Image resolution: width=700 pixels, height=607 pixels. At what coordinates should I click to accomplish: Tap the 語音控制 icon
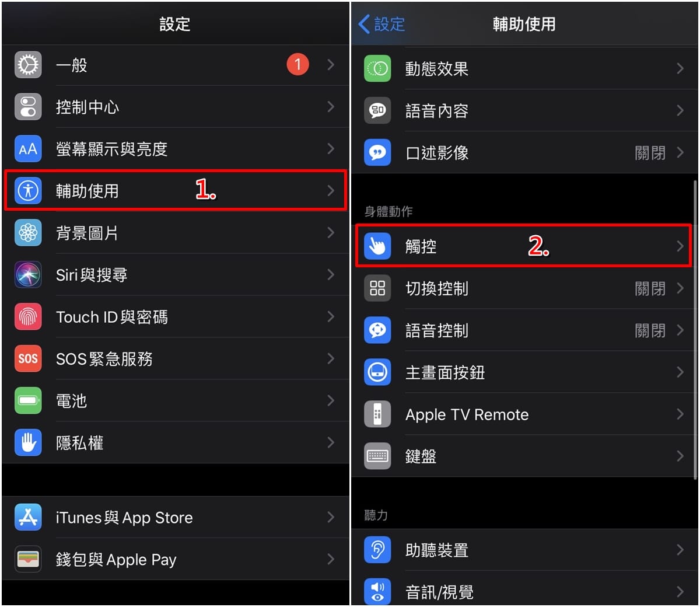coord(377,330)
